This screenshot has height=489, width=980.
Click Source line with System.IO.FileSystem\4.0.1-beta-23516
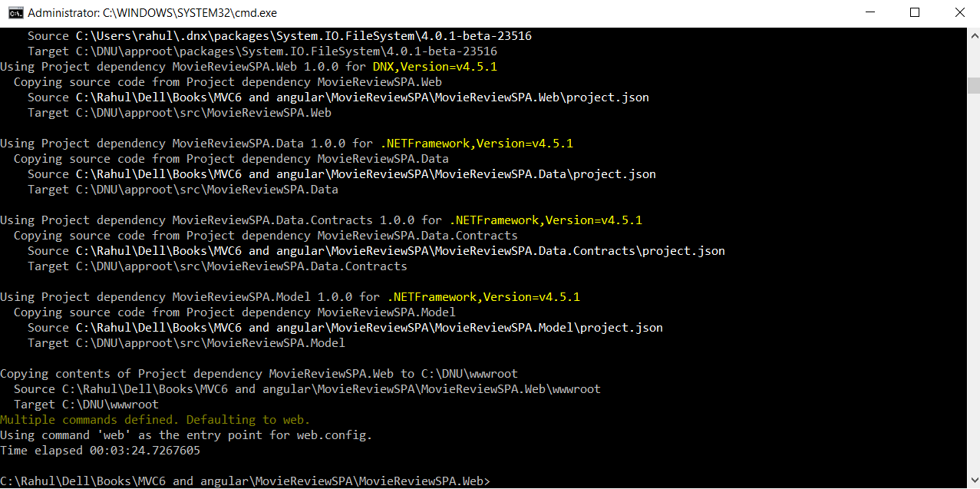[x=279, y=36]
